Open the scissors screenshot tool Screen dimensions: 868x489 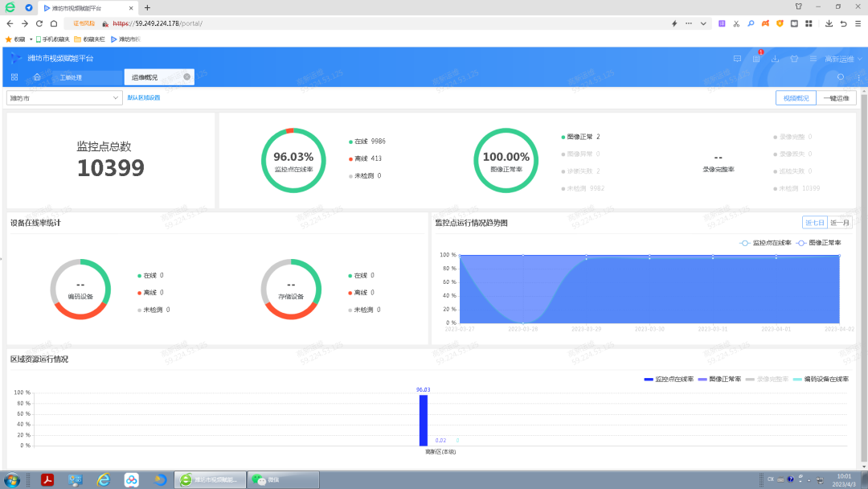736,24
